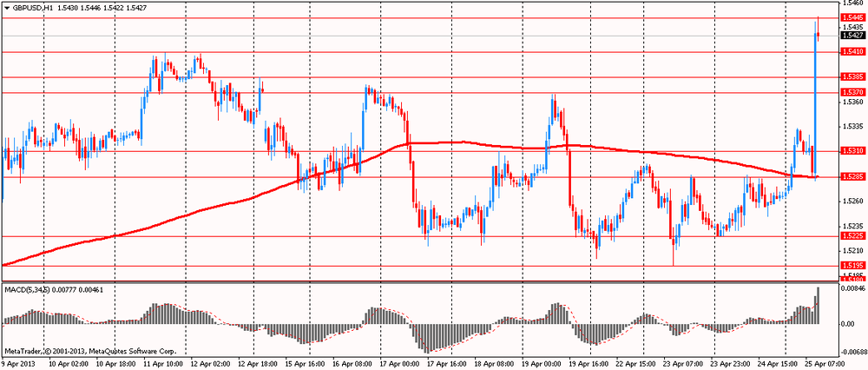Viewport: 868px width, 370px height.
Task: Click the 12 Apr 18:00 time label
Action: click(x=258, y=365)
